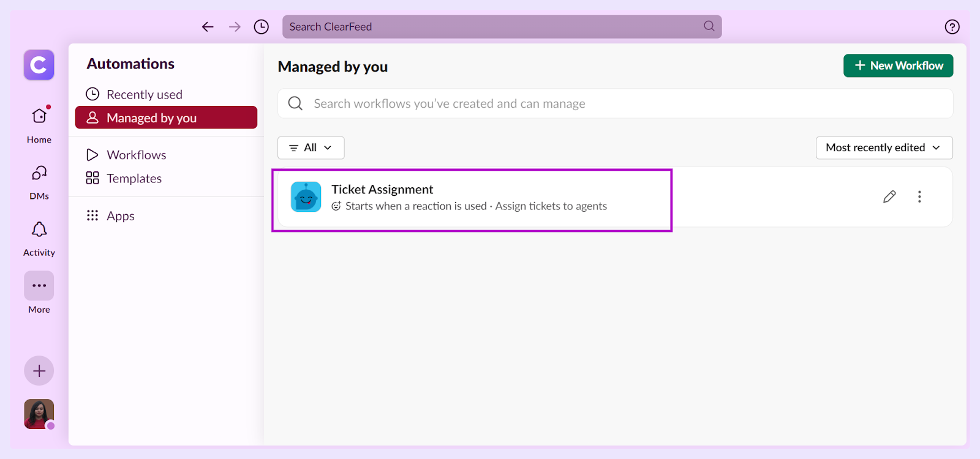This screenshot has height=459, width=980.
Task: Open user profile avatar
Action: point(39,414)
